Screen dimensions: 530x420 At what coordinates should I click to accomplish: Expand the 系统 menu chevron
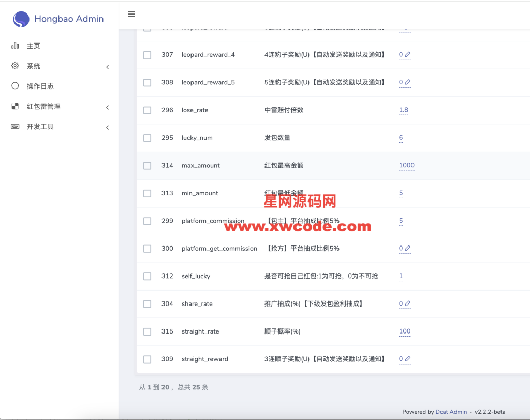107,67
